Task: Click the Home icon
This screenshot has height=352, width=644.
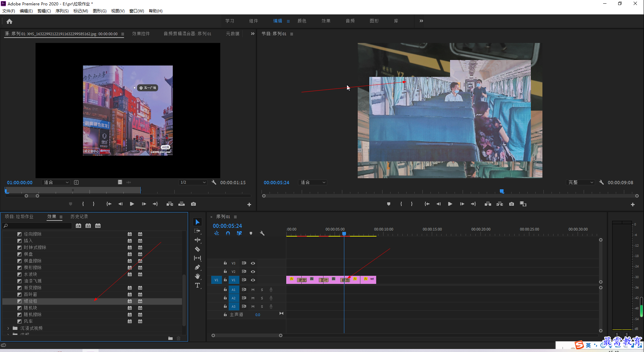Action: pos(9,21)
